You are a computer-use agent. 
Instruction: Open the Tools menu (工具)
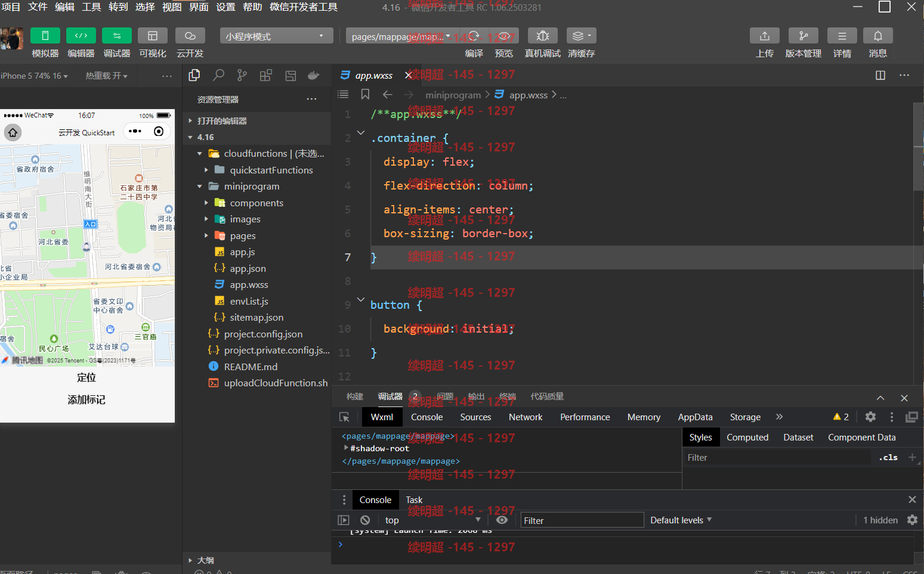(91, 7)
